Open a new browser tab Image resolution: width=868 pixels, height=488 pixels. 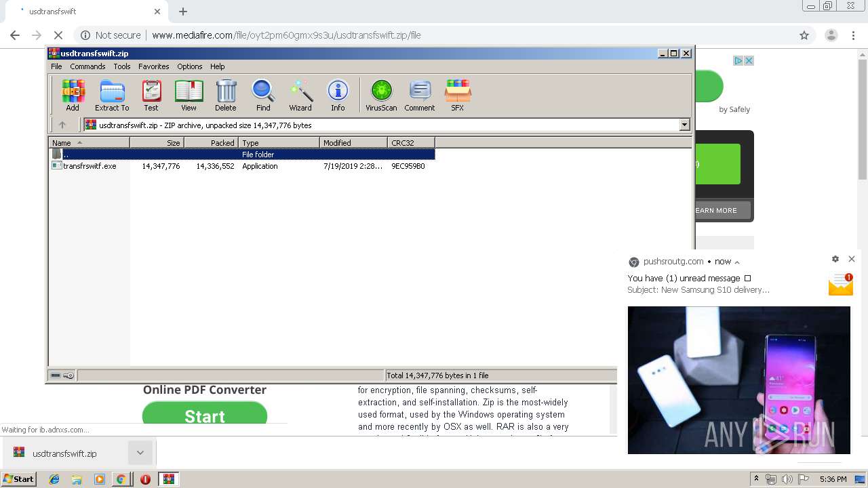tap(183, 12)
